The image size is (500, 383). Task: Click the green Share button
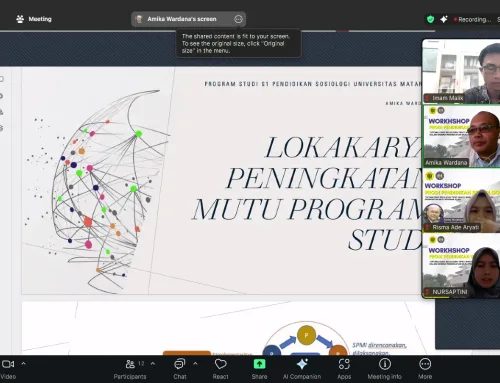tap(259, 364)
